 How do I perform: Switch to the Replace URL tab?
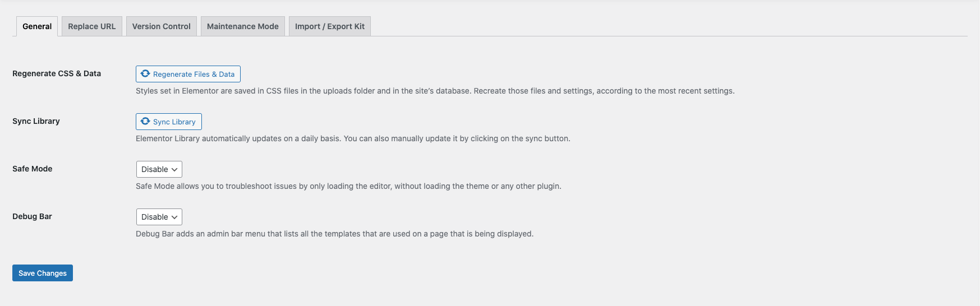tap(92, 26)
